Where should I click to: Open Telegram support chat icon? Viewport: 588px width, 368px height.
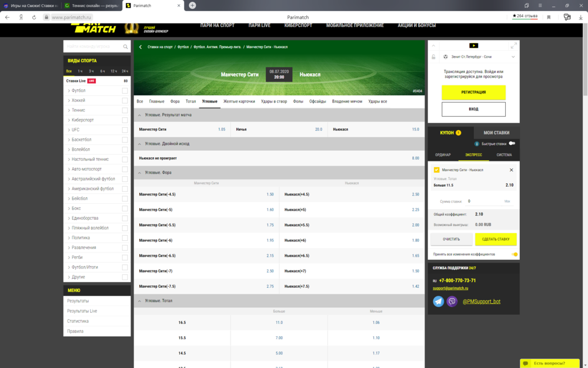point(439,301)
